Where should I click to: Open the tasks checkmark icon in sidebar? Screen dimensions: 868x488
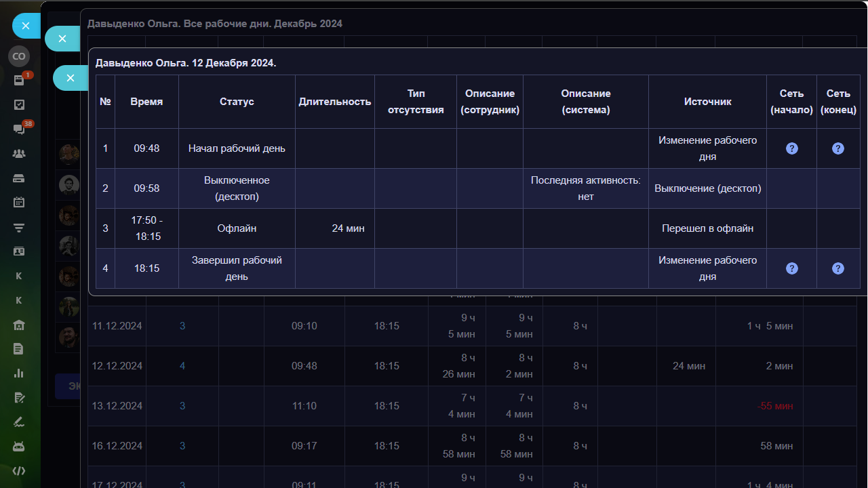pyautogui.click(x=19, y=104)
